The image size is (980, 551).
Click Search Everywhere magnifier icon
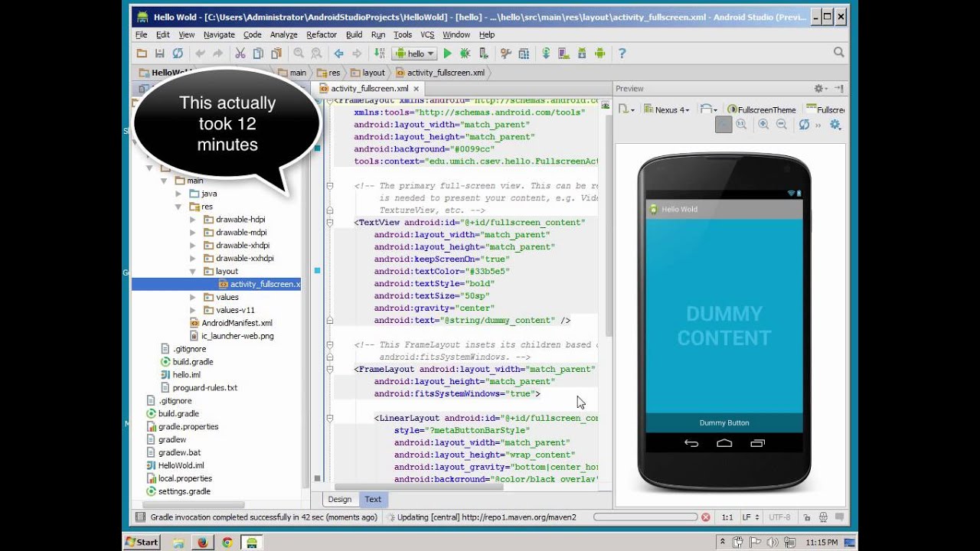[x=839, y=53]
